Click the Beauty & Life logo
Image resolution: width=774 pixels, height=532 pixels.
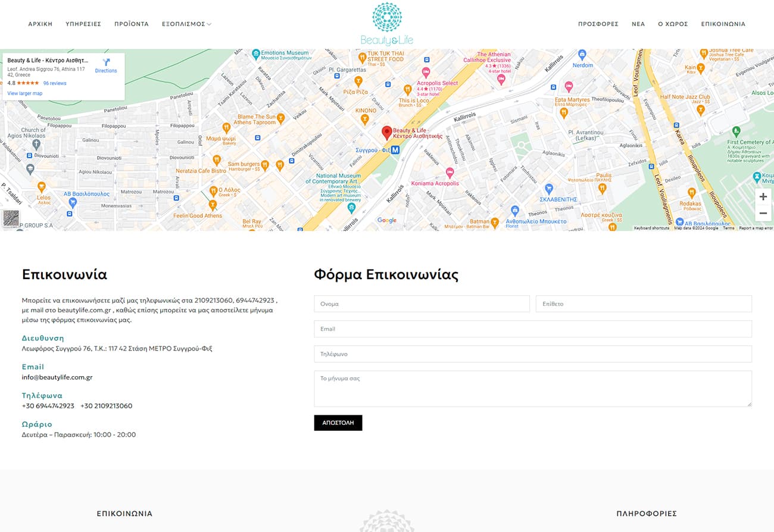(x=386, y=24)
